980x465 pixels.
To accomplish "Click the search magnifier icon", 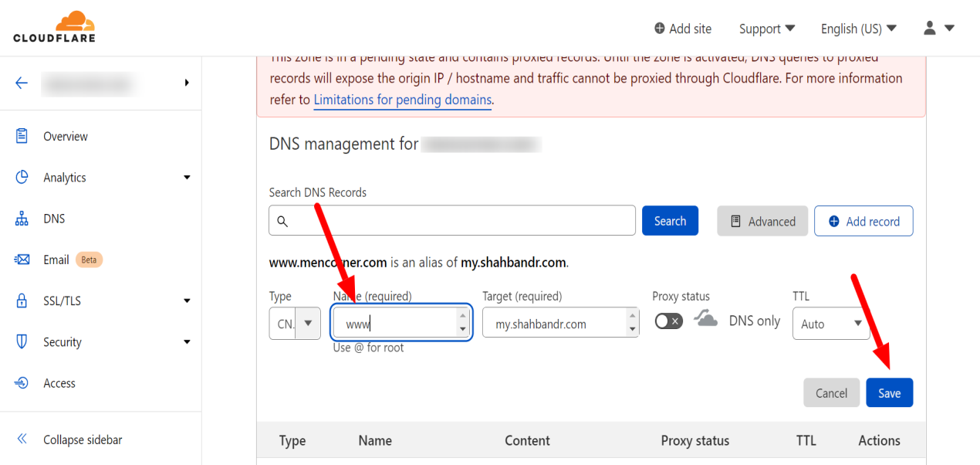I will (282, 221).
